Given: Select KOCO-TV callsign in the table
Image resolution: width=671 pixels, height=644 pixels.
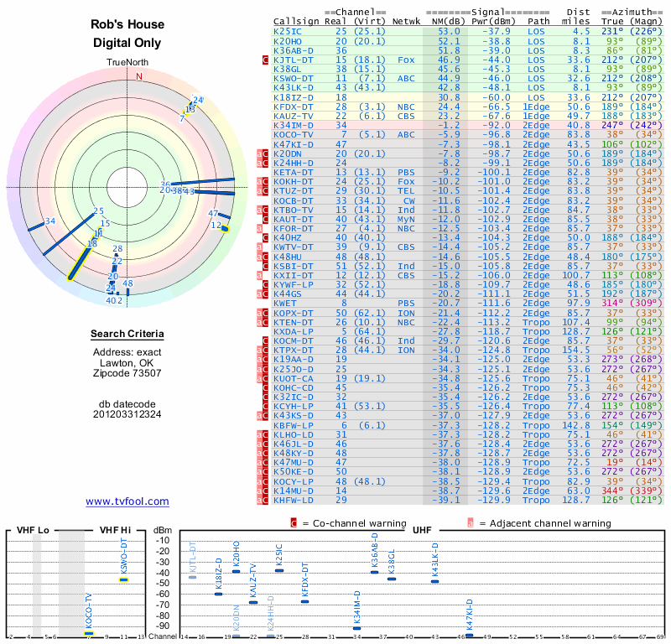Looking at the screenshot, I should point(293,135).
